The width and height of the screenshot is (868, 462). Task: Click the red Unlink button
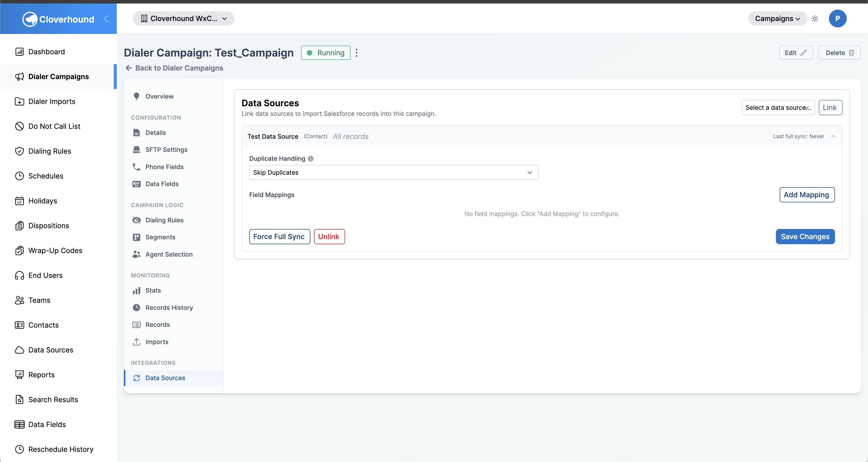[x=329, y=237]
